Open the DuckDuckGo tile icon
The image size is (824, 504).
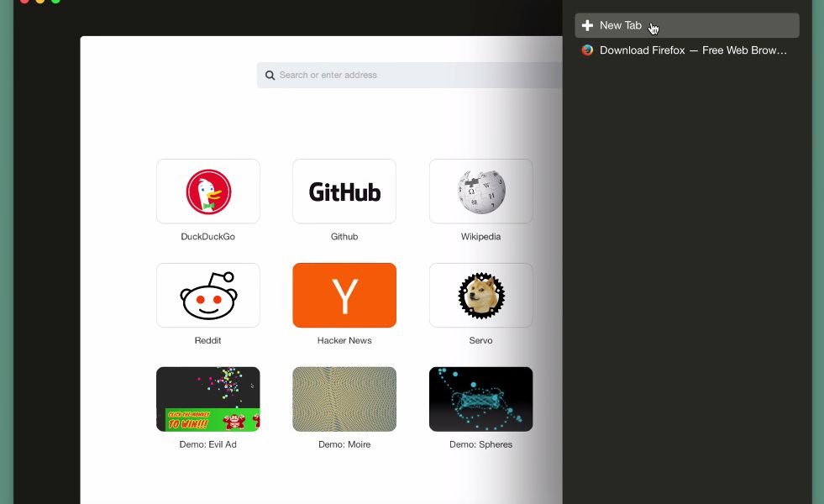(208, 192)
